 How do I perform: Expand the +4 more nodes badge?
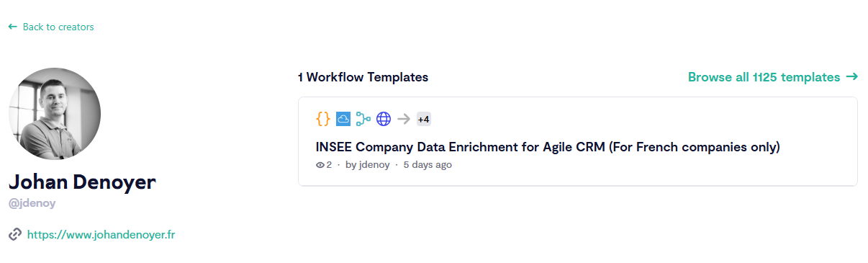pyautogui.click(x=424, y=119)
